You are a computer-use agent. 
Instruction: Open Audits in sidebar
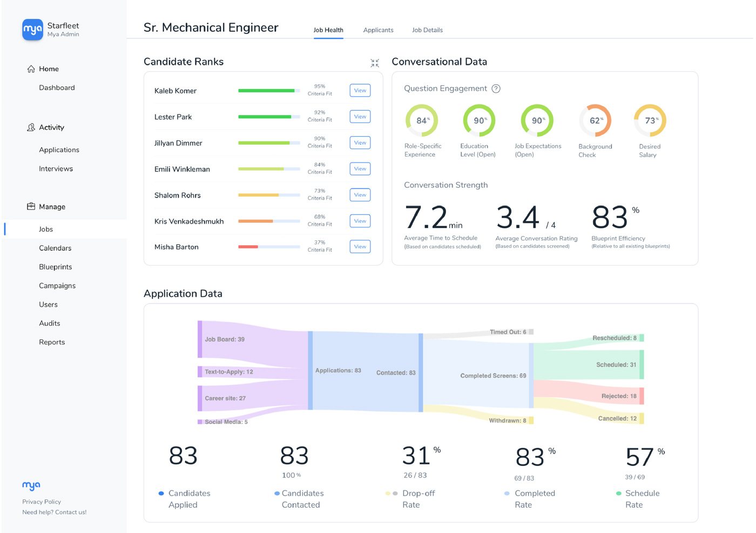(49, 323)
